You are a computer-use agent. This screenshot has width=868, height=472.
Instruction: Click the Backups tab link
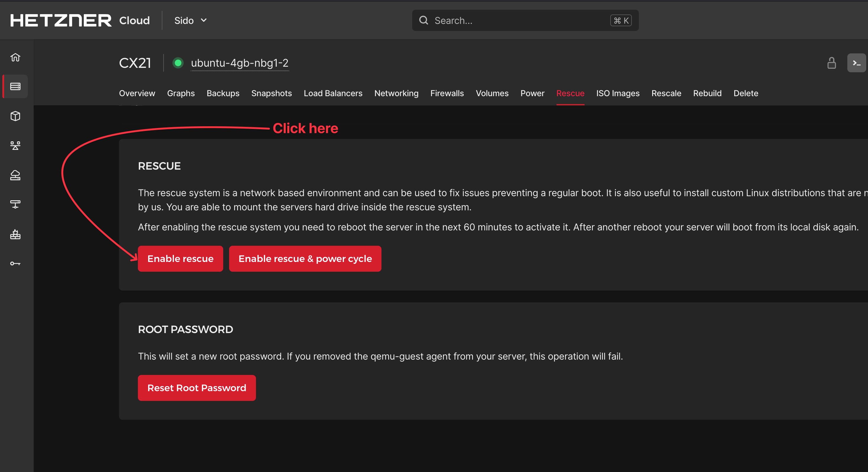pyautogui.click(x=223, y=94)
